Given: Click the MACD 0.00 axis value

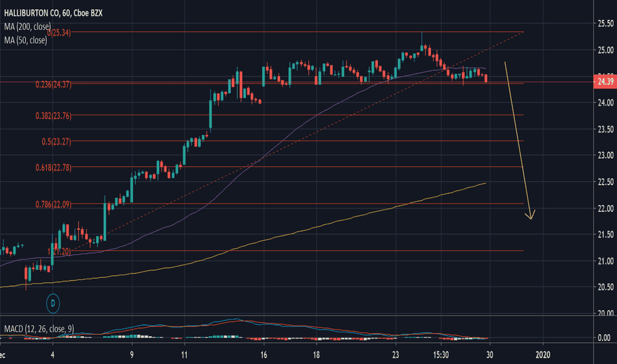Looking at the screenshot, I should [x=604, y=338].
